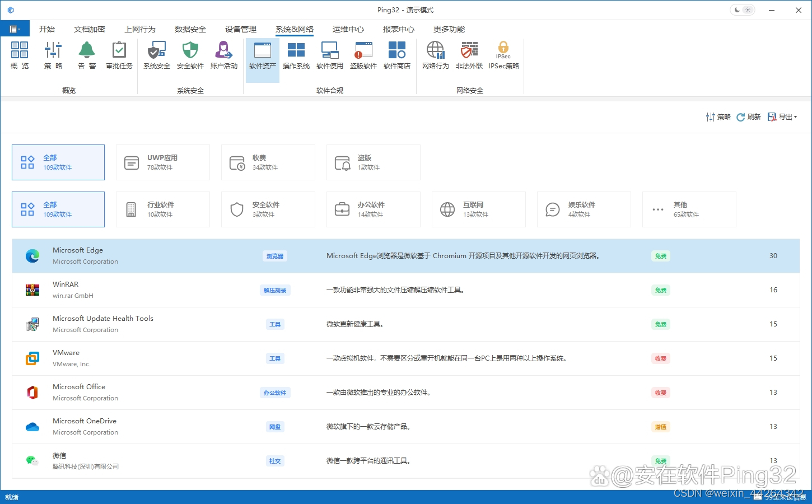Screen dimensions: 812x504
Task: Open the blue application menu button
Action: pos(15,29)
